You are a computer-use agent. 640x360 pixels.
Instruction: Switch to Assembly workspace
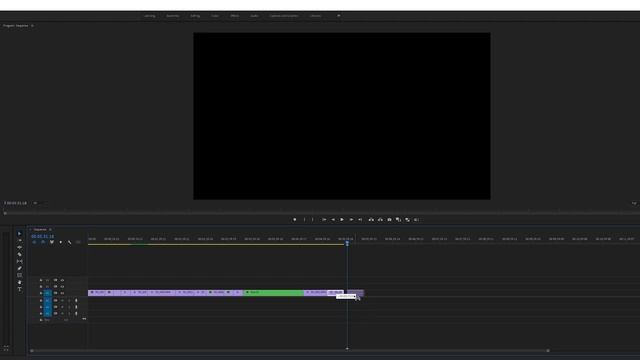[x=173, y=16]
